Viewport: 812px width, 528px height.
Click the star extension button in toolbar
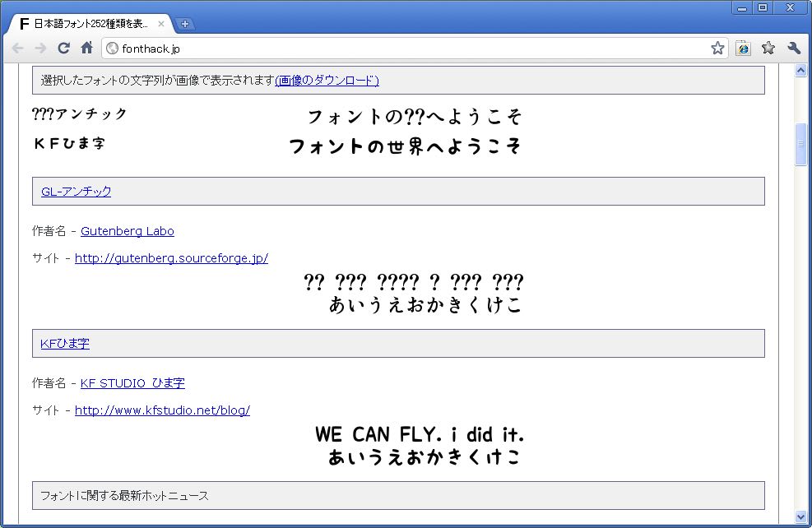pos(768,49)
